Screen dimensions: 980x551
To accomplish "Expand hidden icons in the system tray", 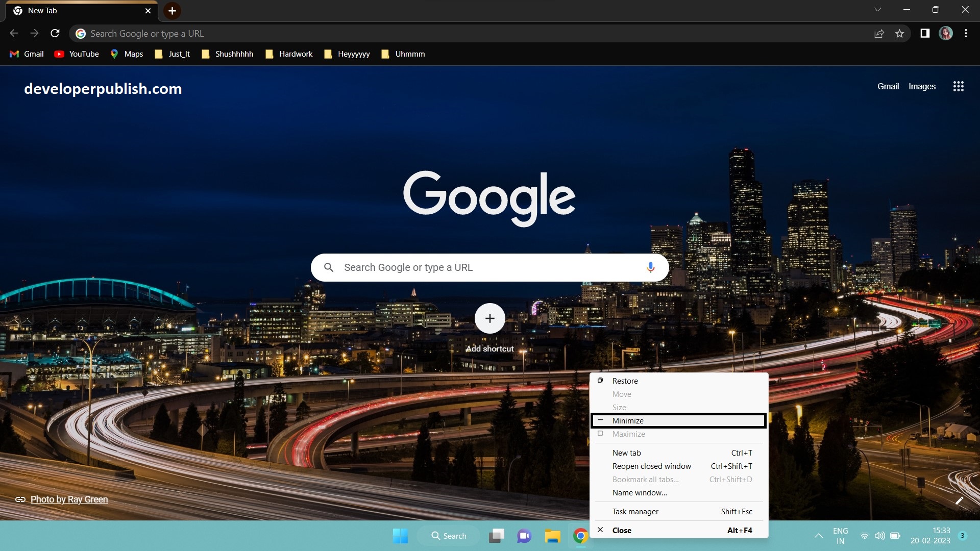I will [818, 536].
